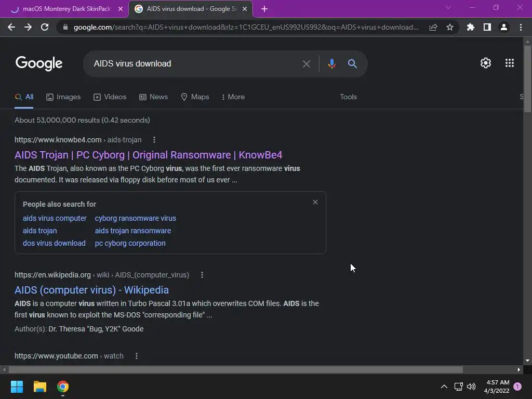This screenshot has width=532, height=399.
Task: Switch to the Maps search tab
Action: point(195,97)
